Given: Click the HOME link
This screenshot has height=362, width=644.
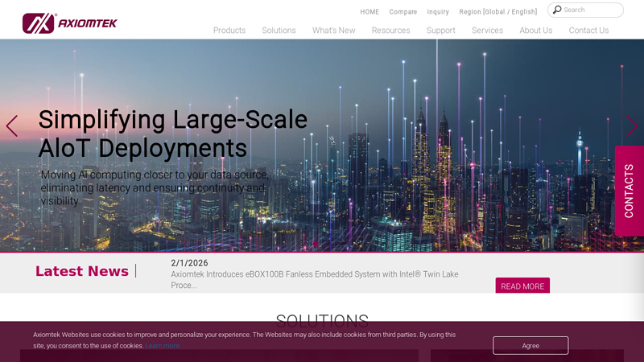Looking at the screenshot, I should [369, 12].
